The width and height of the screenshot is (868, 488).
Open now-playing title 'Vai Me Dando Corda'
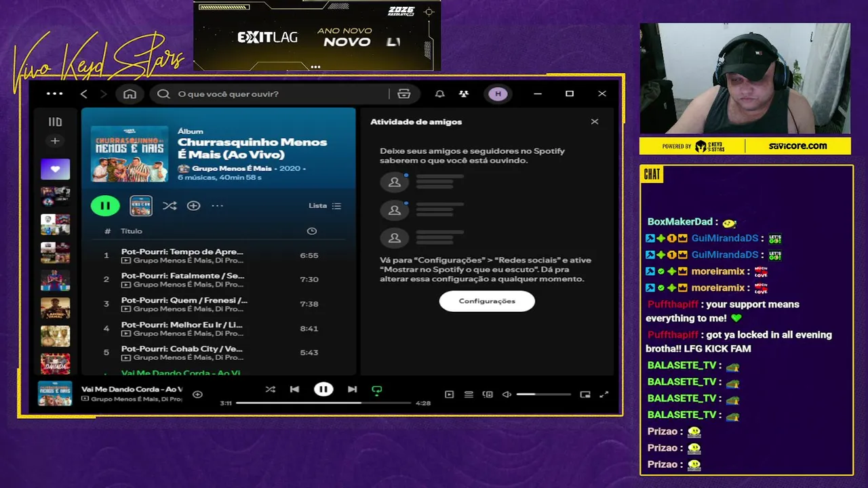[132, 389]
